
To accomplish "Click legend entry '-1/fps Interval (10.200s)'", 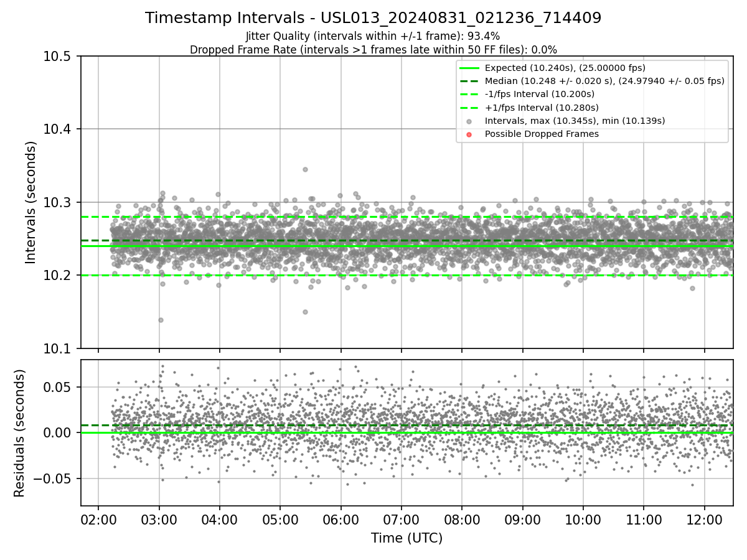I will coord(540,94).
